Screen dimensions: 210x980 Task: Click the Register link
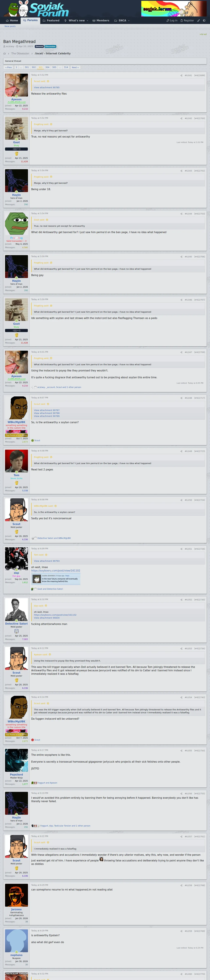point(187,21)
